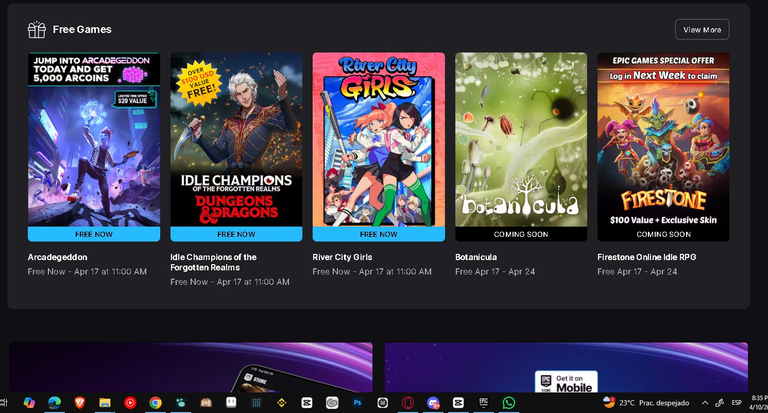Open the phone store promo banner
The height and width of the screenshot is (413, 768).
click(x=191, y=367)
